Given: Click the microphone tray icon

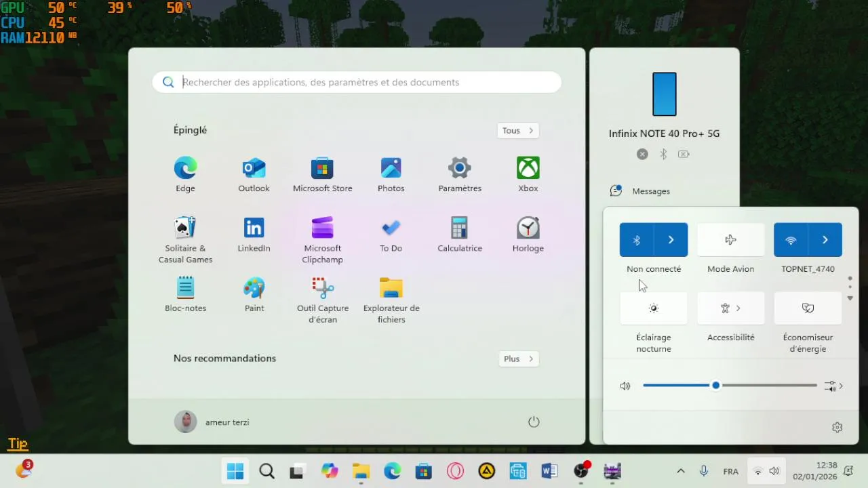Looking at the screenshot, I should click(x=704, y=471).
